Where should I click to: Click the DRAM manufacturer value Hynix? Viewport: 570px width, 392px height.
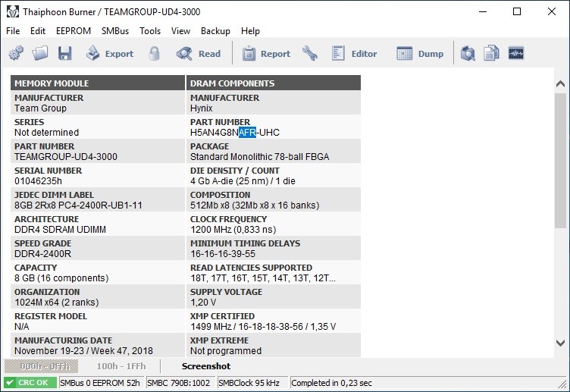point(202,108)
